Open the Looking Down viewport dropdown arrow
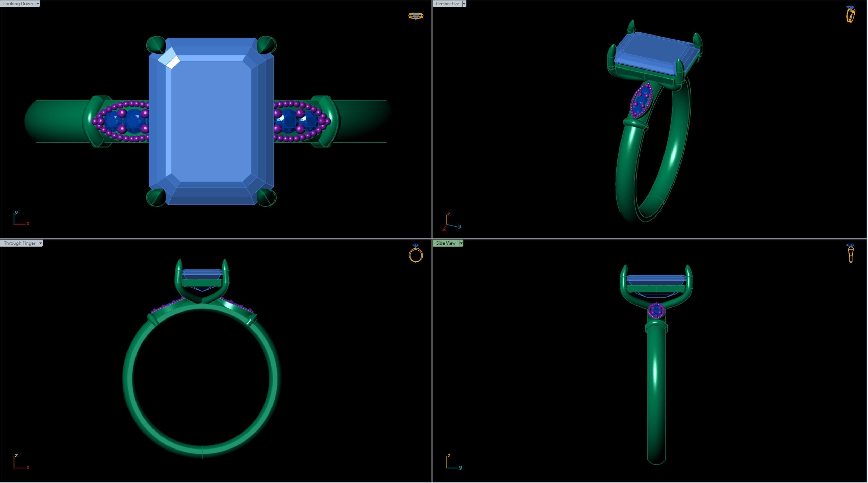Viewport: 868px width, 483px height. pos(38,4)
